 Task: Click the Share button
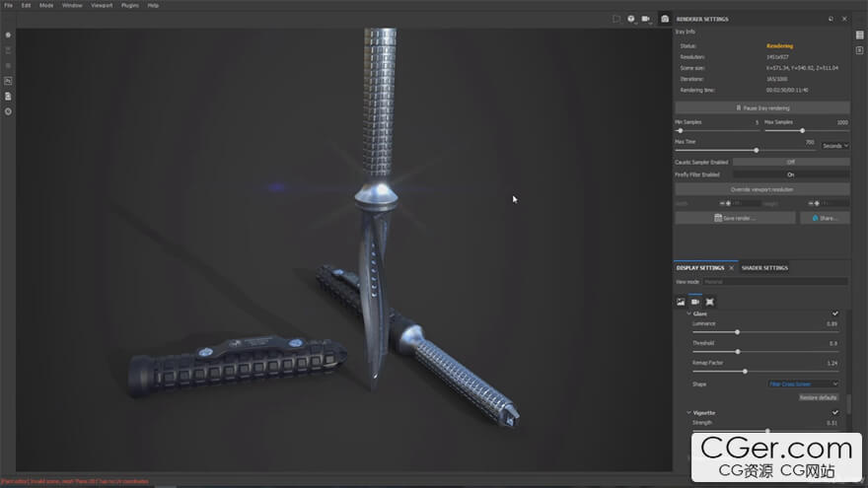[x=825, y=219]
